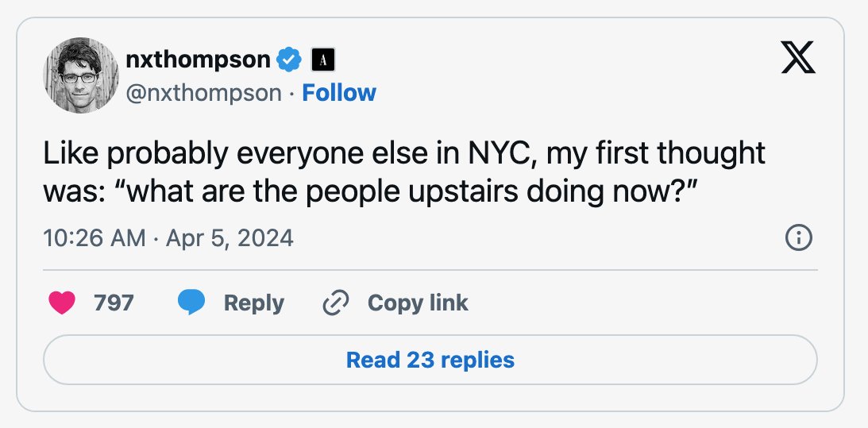Image resolution: width=868 pixels, height=428 pixels.
Task: Open the X logo in the card corner
Action: coord(797,58)
